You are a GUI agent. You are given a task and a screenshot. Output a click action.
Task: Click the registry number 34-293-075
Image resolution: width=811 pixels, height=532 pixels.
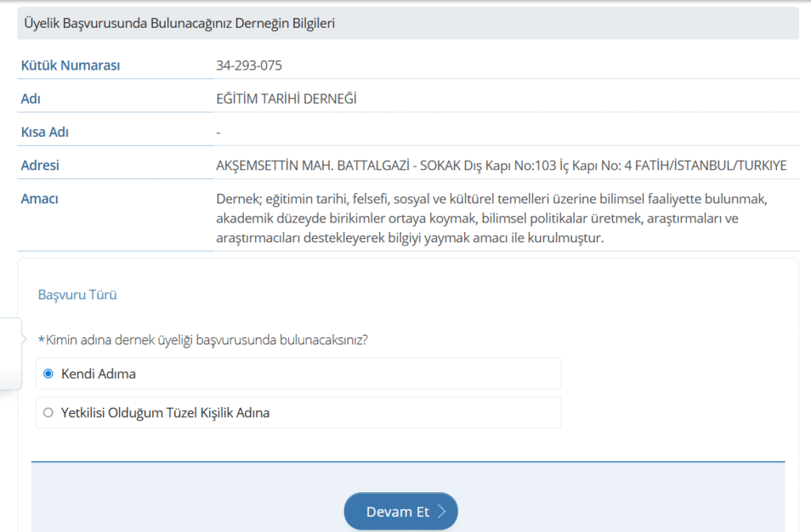(x=249, y=65)
